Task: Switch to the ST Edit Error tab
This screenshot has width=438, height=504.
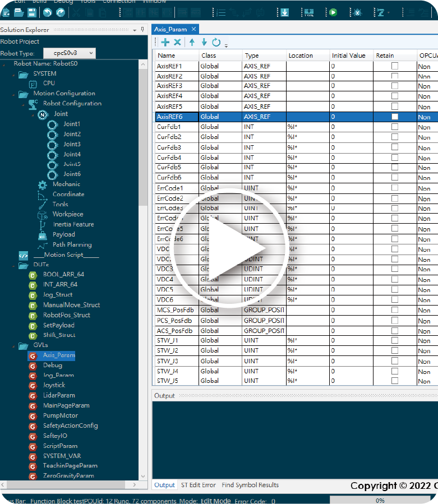Action: pyautogui.click(x=198, y=485)
